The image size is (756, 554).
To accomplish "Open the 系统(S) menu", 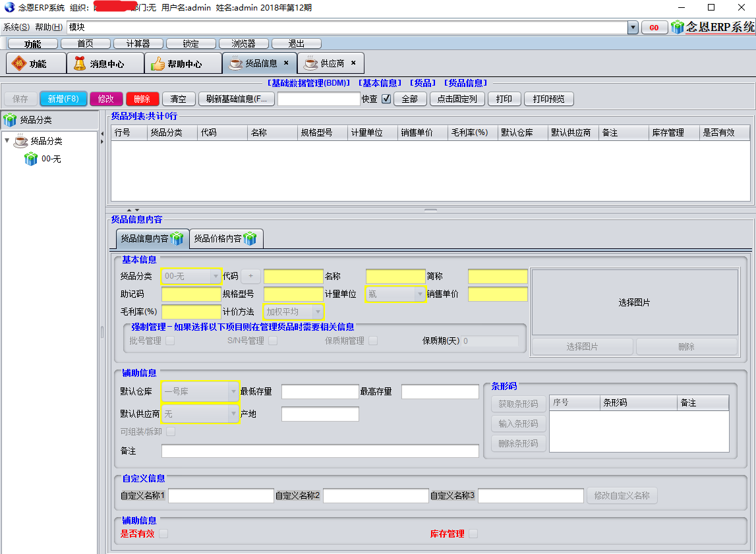I will click(16, 28).
